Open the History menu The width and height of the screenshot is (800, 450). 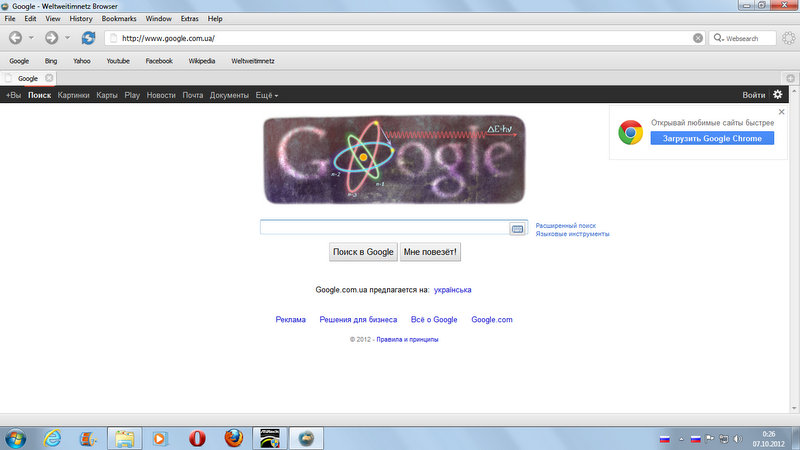click(x=81, y=18)
